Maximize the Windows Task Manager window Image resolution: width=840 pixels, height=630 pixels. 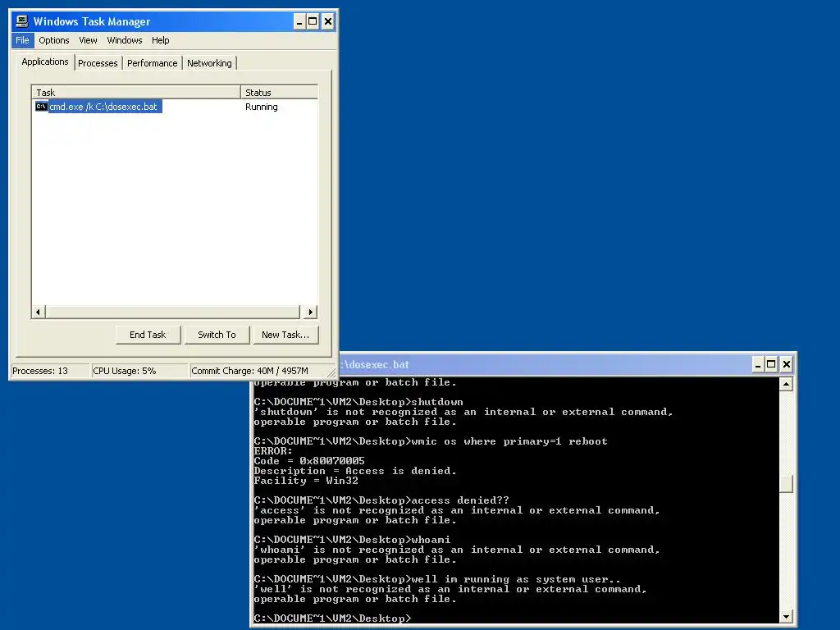click(313, 21)
